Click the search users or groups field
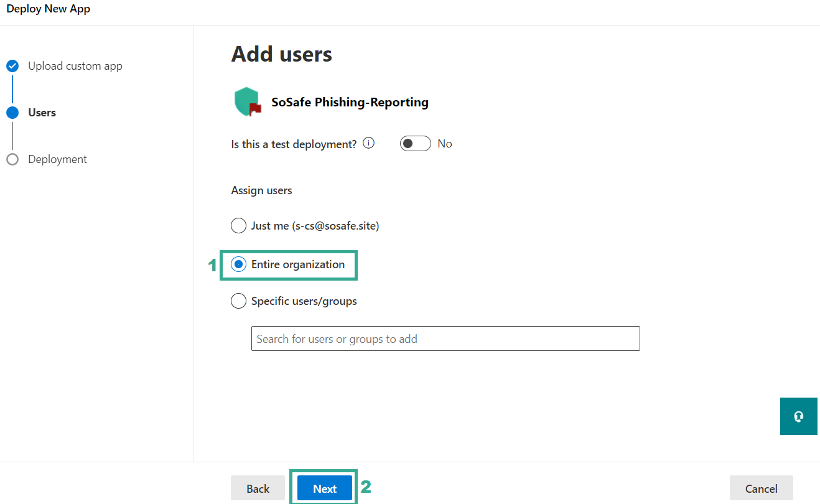The height and width of the screenshot is (504, 820). (x=445, y=338)
